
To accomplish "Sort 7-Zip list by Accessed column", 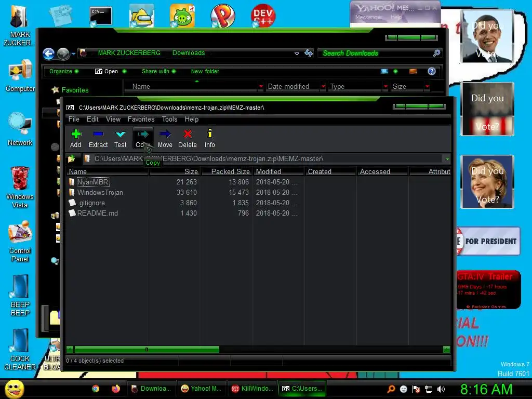I will click(x=382, y=171).
